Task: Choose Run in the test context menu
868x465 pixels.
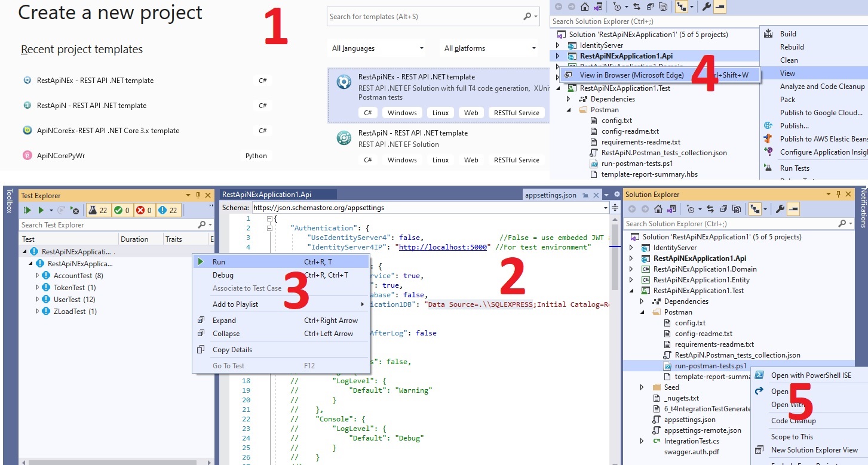Action: [x=281, y=261]
